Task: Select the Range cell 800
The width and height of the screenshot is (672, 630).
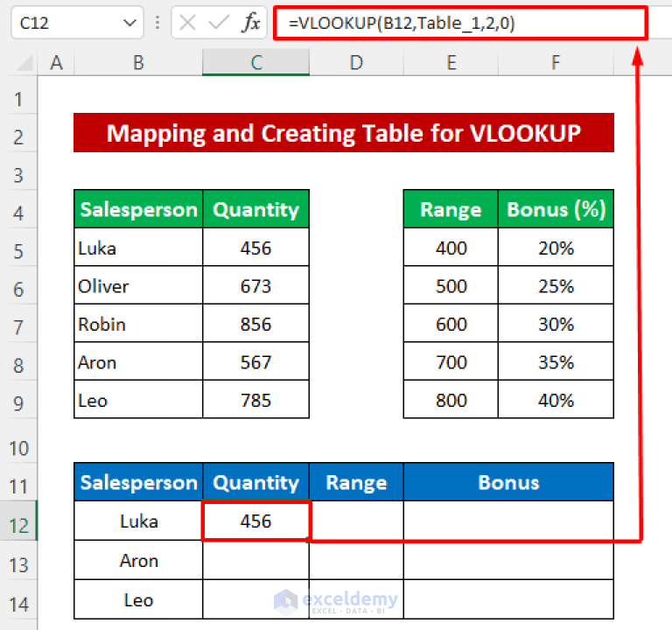Action: pos(451,399)
